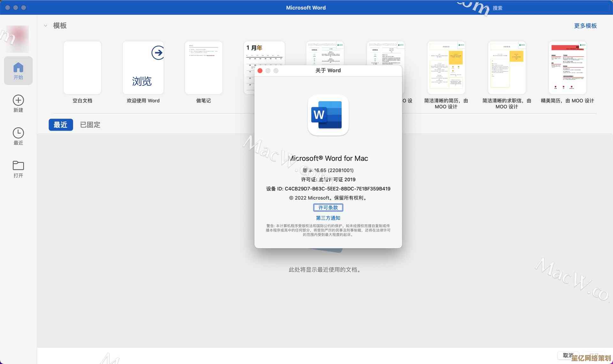Open the More Templates (更多模板) link
This screenshot has width=613, height=364.
coord(585,26)
